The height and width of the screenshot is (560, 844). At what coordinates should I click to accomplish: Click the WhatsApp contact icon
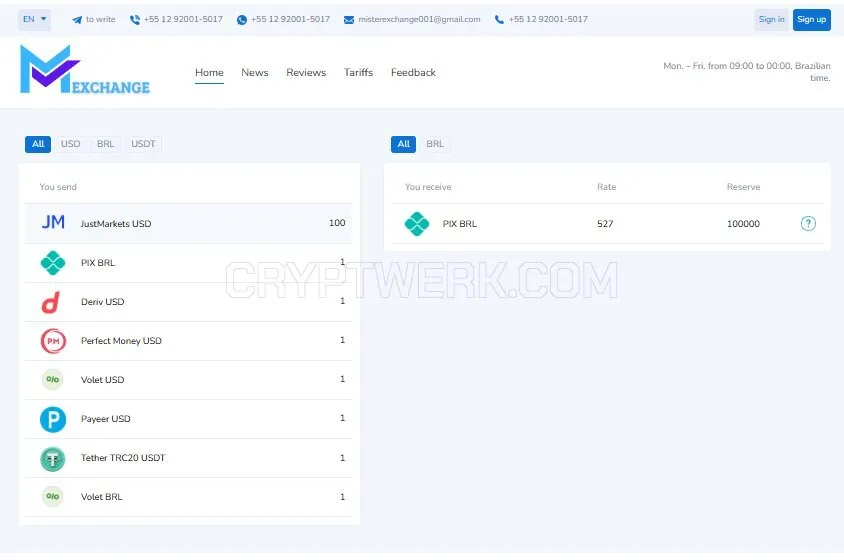click(242, 20)
